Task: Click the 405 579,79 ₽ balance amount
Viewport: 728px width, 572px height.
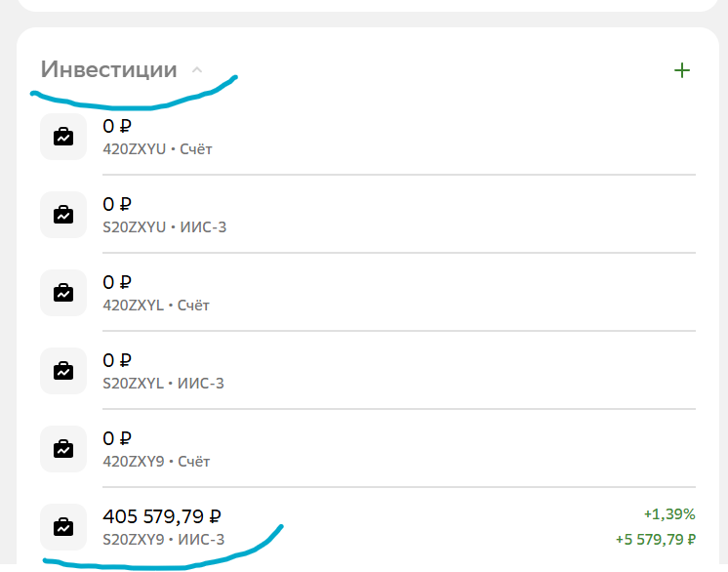Action: point(162,516)
